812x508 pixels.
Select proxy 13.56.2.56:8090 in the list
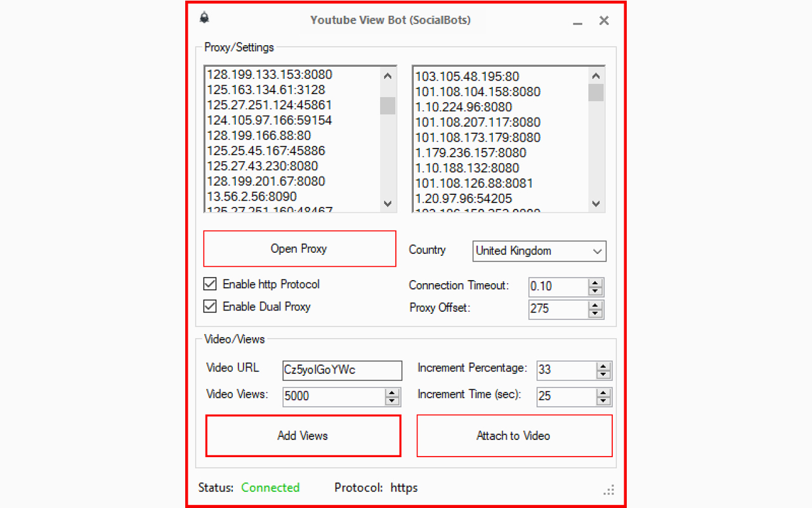(252, 196)
